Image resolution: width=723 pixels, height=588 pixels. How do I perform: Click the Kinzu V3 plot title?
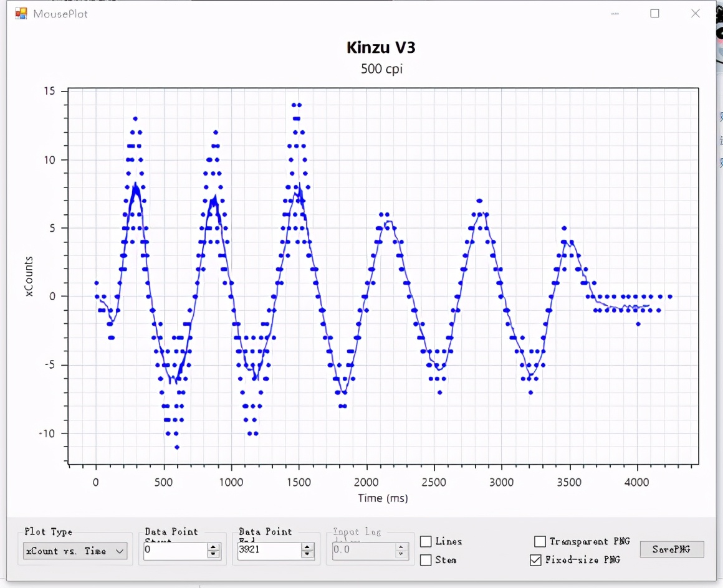point(381,48)
